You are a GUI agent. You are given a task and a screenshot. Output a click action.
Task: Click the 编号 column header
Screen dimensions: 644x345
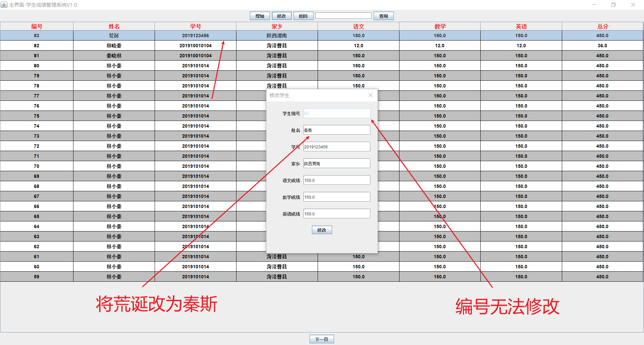pyautogui.click(x=37, y=26)
